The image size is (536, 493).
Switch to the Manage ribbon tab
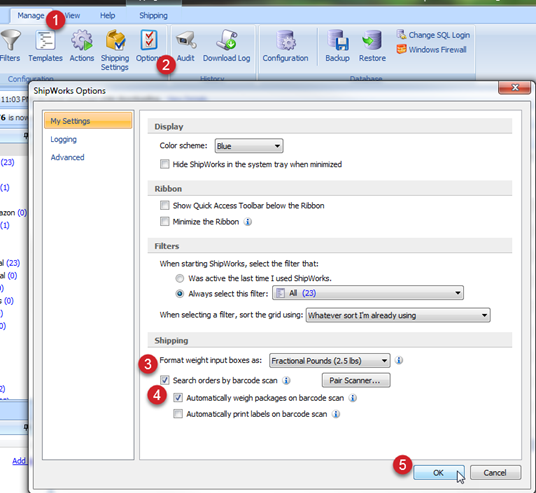(31, 16)
